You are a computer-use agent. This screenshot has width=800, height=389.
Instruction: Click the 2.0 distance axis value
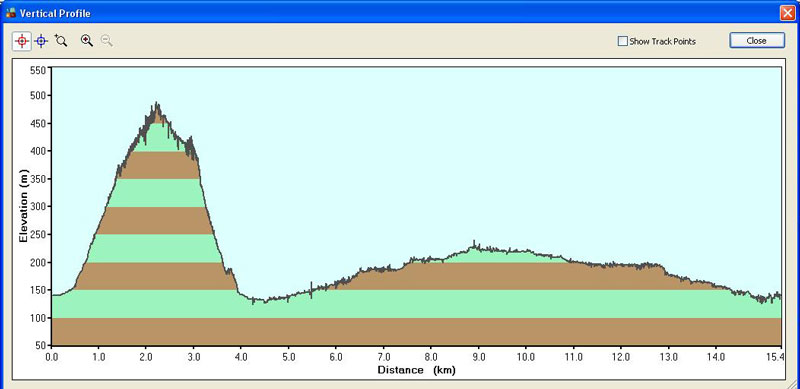click(x=146, y=357)
